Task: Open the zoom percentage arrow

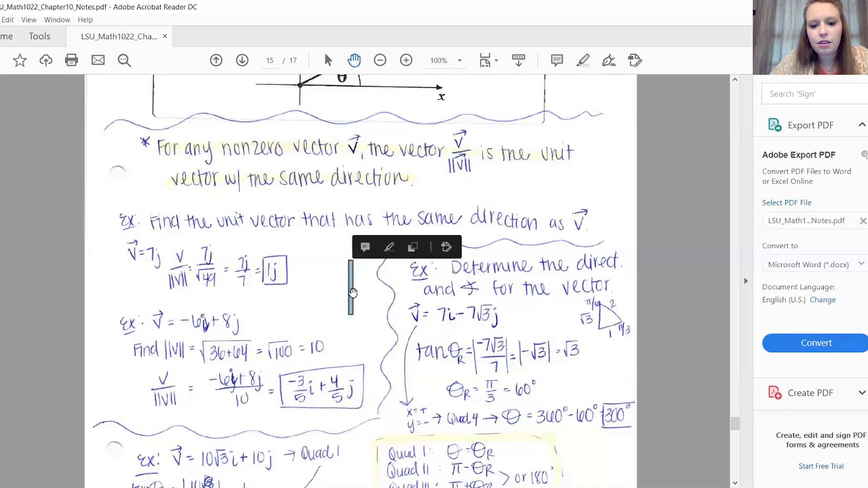Action: tap(459, 61)
